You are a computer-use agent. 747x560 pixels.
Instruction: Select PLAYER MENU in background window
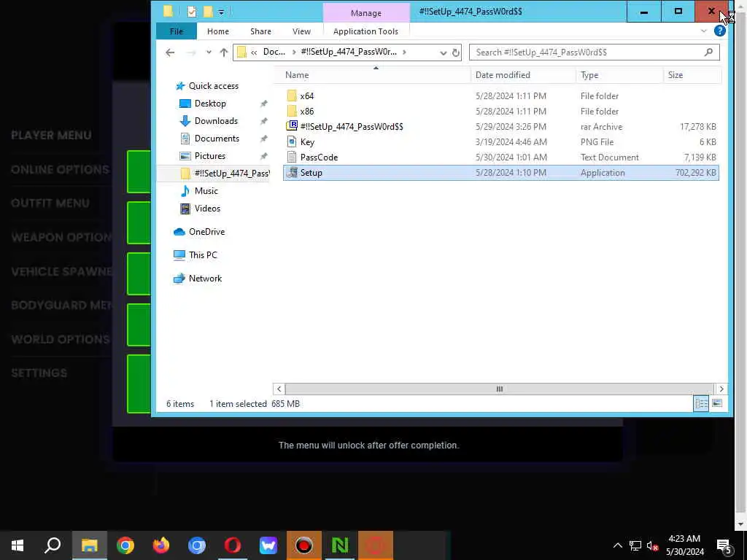tap(51, 135)
